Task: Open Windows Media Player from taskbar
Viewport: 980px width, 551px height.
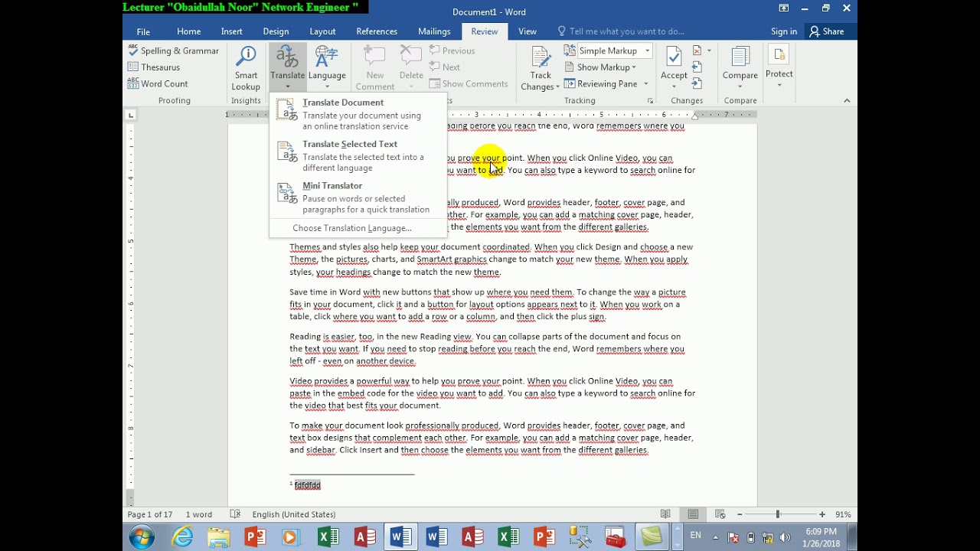Action: coord(290,537)
